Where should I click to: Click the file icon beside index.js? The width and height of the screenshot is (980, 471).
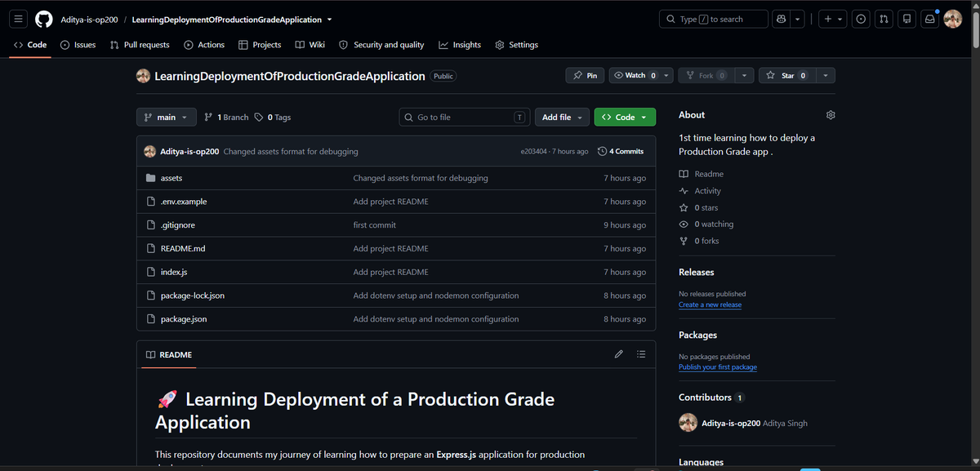150,272
